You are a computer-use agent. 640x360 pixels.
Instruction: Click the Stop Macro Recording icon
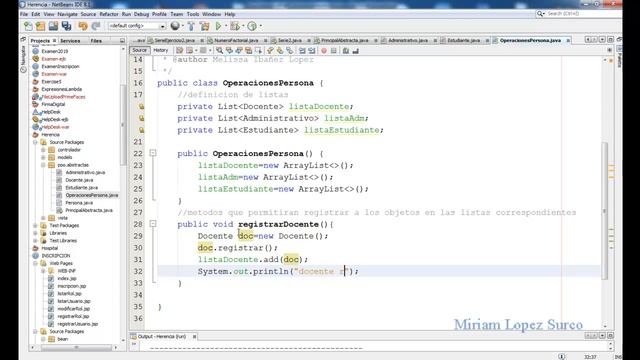pos(333,51)
